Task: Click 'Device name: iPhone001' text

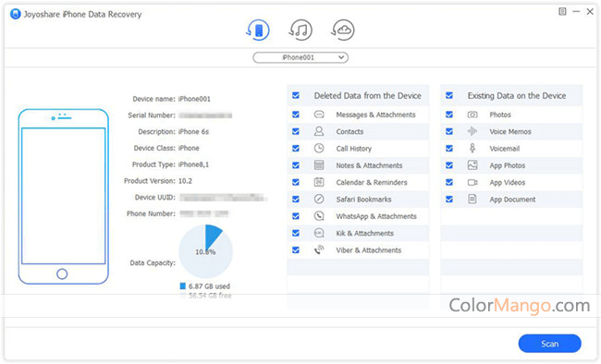Action: point(171,99)
